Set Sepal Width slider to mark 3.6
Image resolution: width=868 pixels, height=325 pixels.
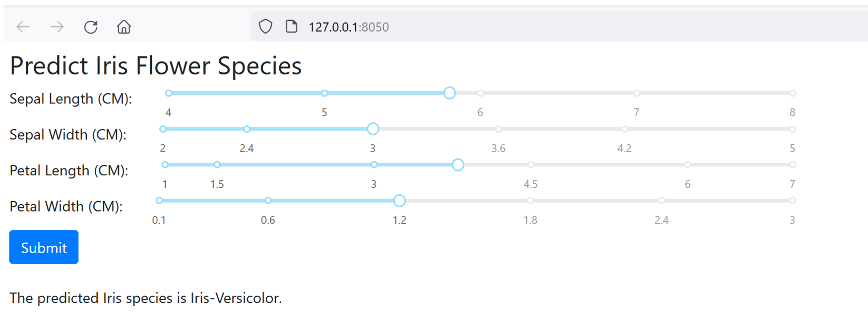pyautogui.click(x=498, y=129)
